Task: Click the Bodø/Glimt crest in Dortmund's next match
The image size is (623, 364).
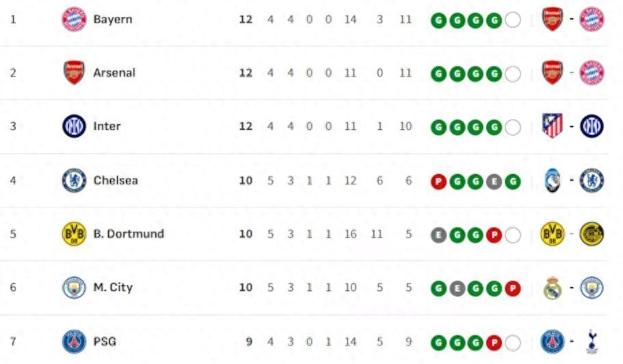Action: tap(592, 234)
